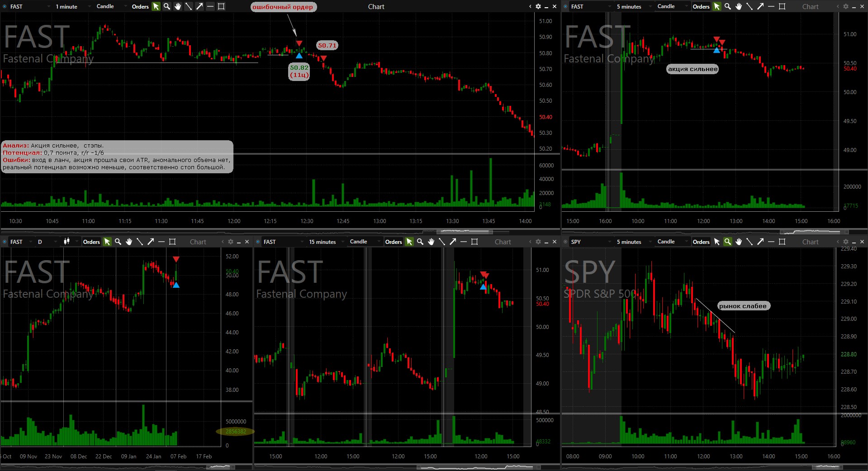868x471 pixels.
Task: Choose the hand pan tool in the SPY chart
Action: tap(739, 242)
